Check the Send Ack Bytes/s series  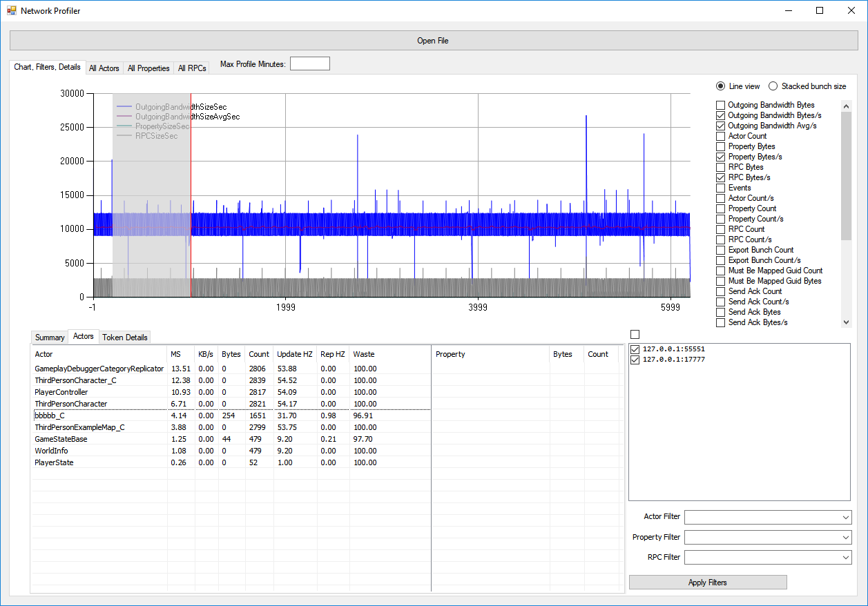click(x=721, y=322)
